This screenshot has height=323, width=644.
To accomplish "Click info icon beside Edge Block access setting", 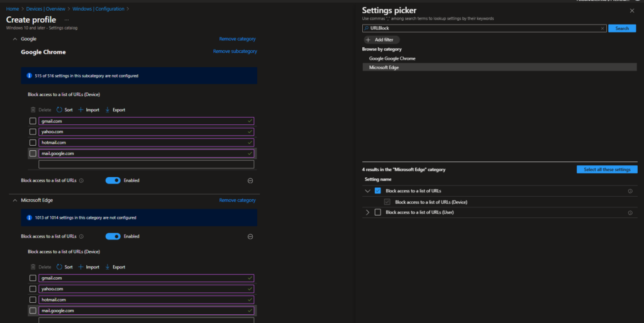I will tap(81, 236).
